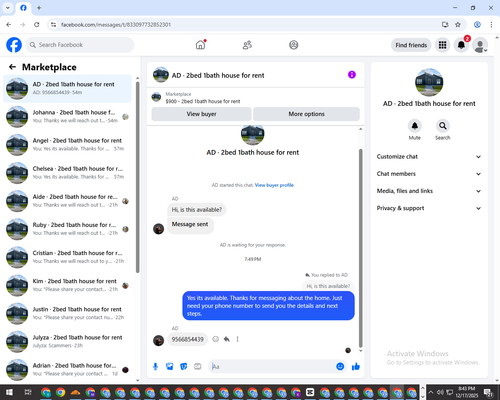Open Angel's chat conversation
The height and width of the screenshot is (400, 500).
pos(67,145)
